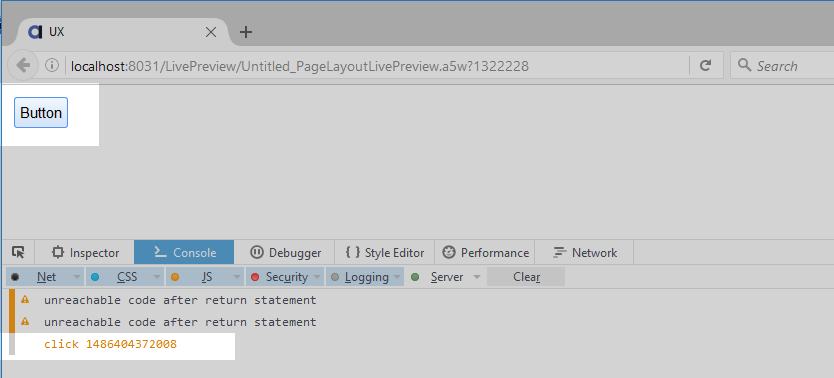834x378 pixels.
Task: Open the Style Editor tab
Action: (385, 253)
